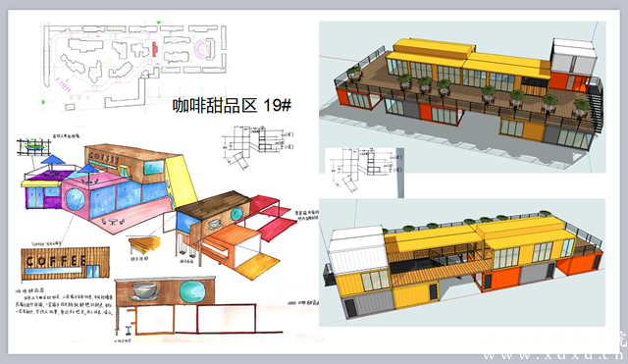This screenshot has width=628, height=364.
Task: Click the wooden bench detail sketch
Action: tap(144, 243)
